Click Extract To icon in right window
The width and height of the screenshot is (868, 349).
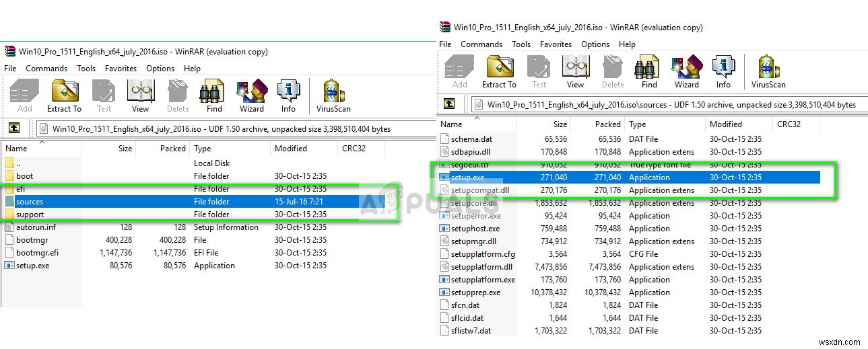coord(499,71)
